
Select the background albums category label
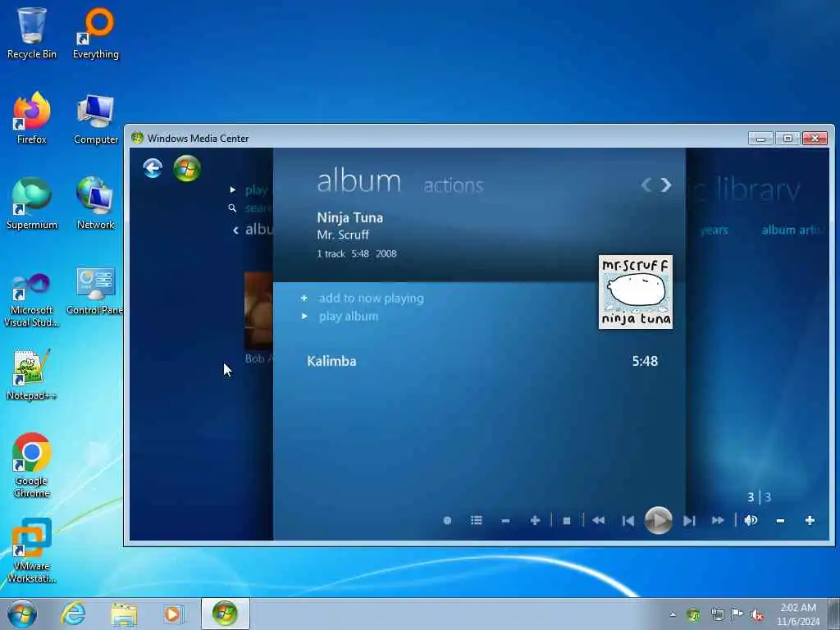pos(258,230)
